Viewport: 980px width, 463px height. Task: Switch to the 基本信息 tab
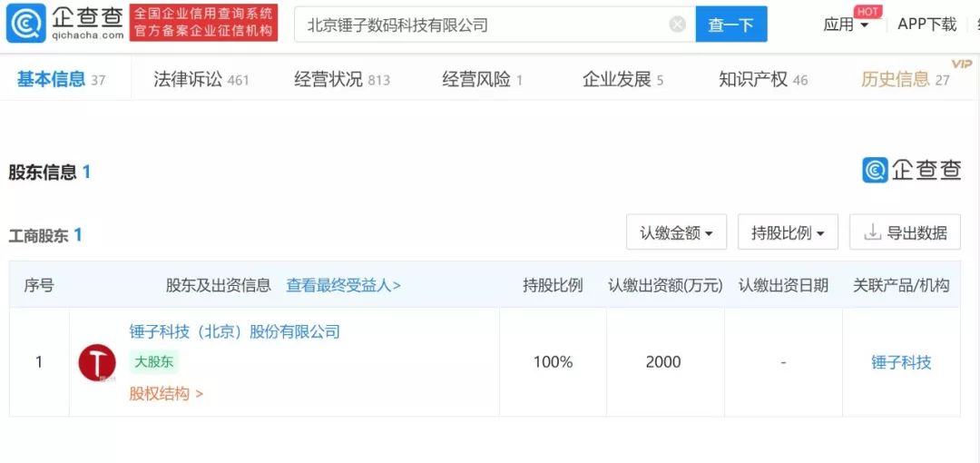point(62,80)
